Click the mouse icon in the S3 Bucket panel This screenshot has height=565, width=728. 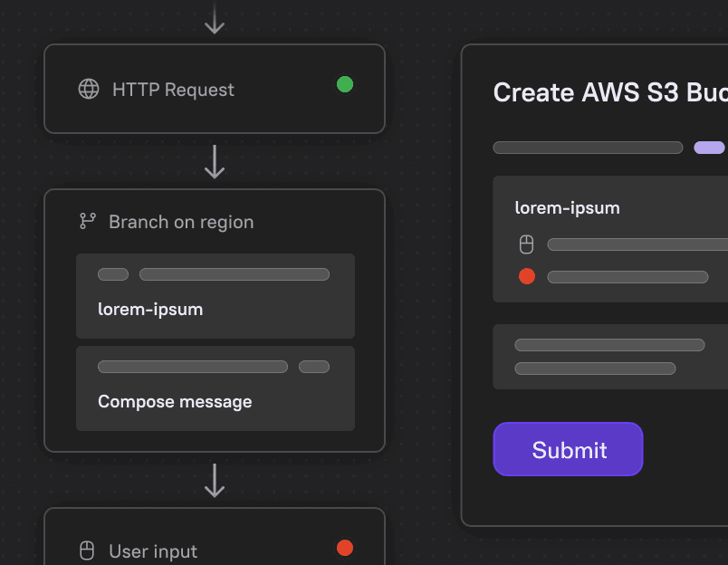tap(526, 244)
